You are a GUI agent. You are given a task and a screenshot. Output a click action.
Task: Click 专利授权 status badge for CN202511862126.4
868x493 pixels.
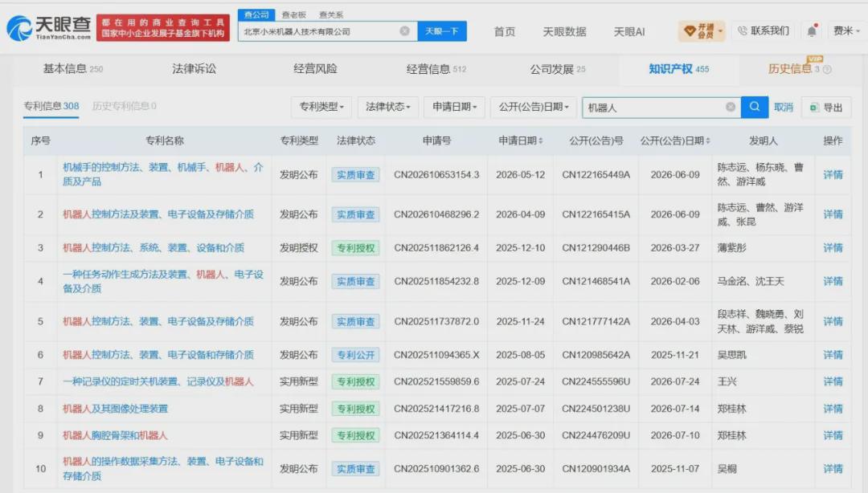(355, 248)
